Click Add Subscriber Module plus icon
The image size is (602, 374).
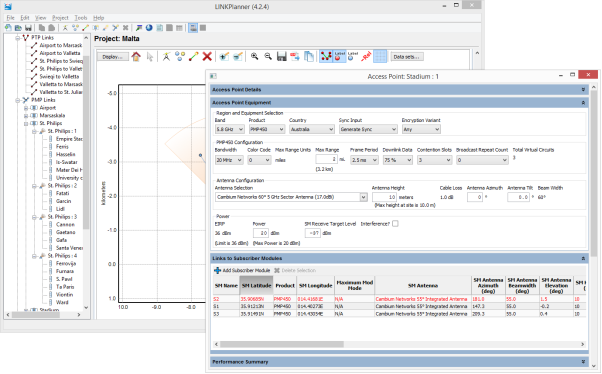217,270
